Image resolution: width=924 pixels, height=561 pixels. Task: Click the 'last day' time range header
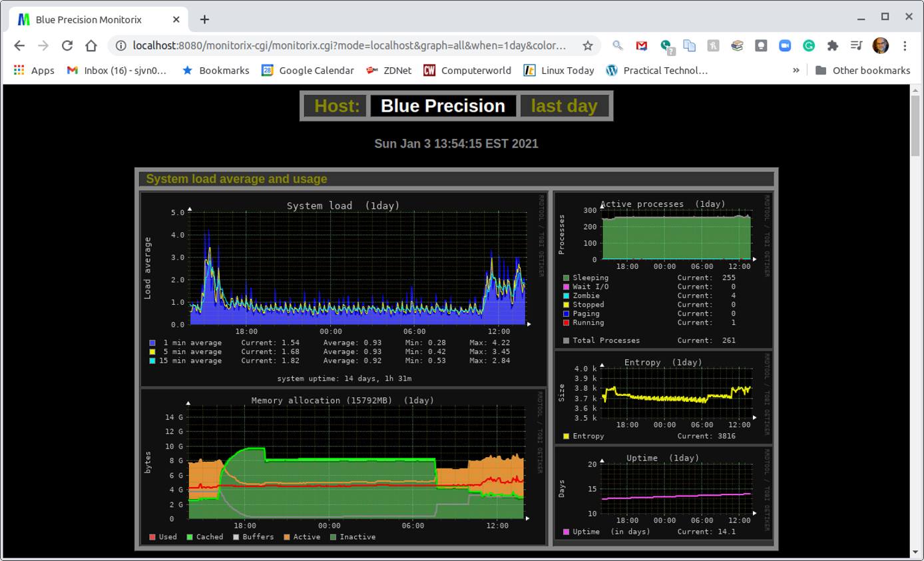564,105
